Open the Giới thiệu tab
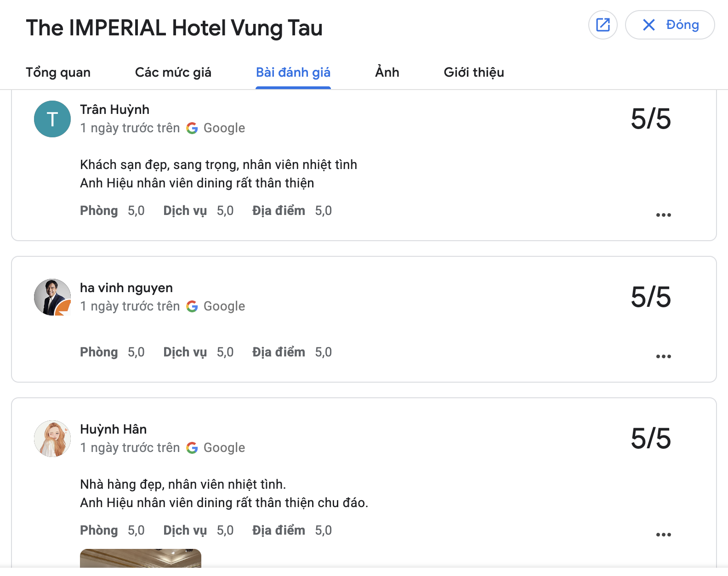The width and height of the screenshot is (728, 576). [x=474, y=72]
